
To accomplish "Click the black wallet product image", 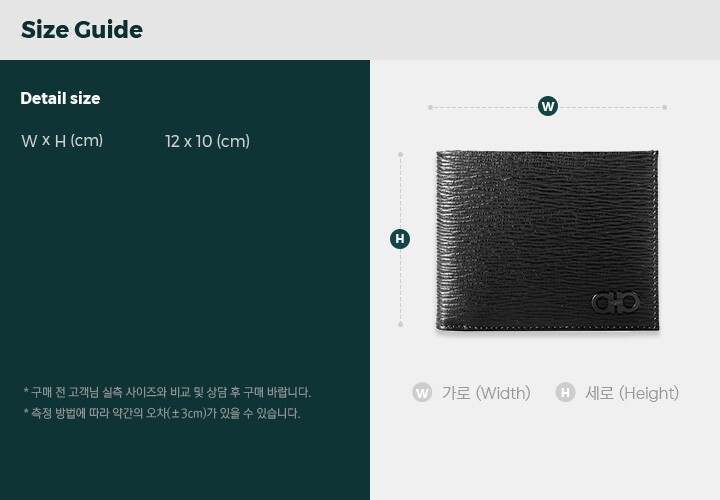I will [547, 240].
